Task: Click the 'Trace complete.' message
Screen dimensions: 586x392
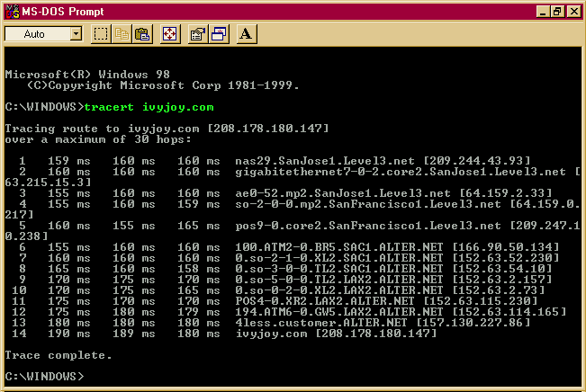Action: tap(59, 355)
